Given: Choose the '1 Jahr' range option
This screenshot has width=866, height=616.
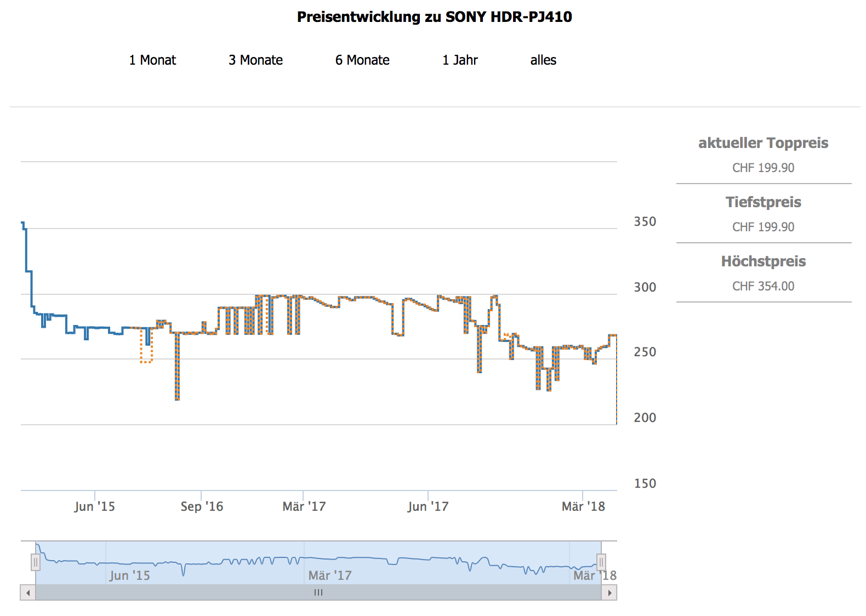Looking at the screenshot, I should point(460,60).
